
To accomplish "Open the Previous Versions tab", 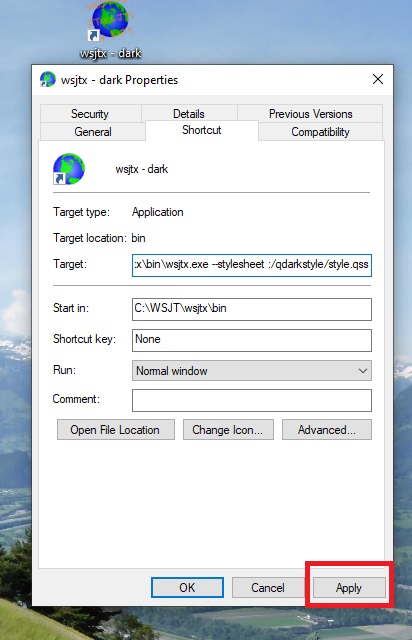I will [x=310, y=113].
